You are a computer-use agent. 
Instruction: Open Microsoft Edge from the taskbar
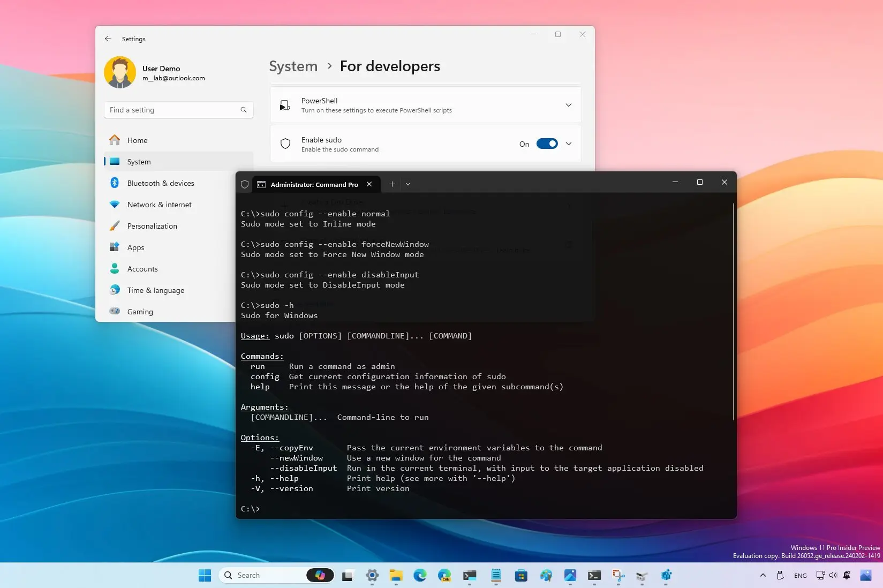[x=420, y=575]
